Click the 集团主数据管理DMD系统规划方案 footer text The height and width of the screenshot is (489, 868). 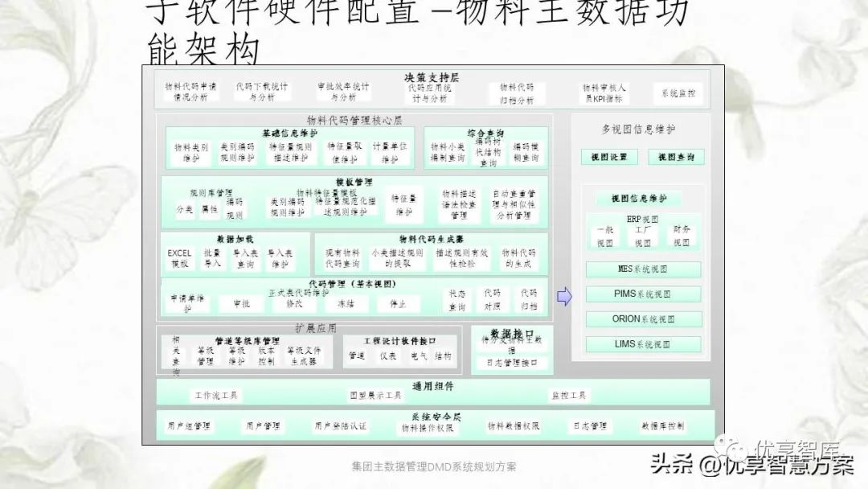(434, 466)
